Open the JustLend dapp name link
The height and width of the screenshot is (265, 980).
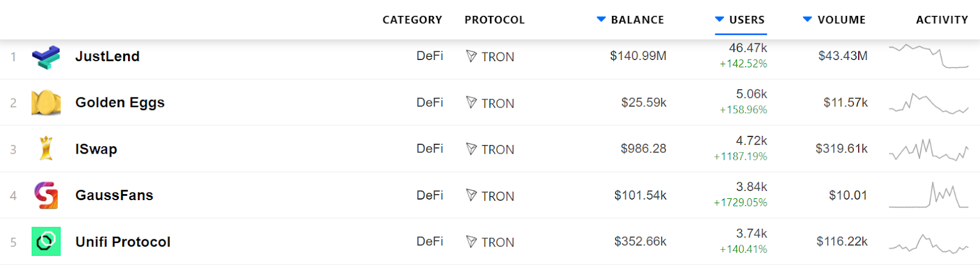pyautogui.click(x=107, y=56)
